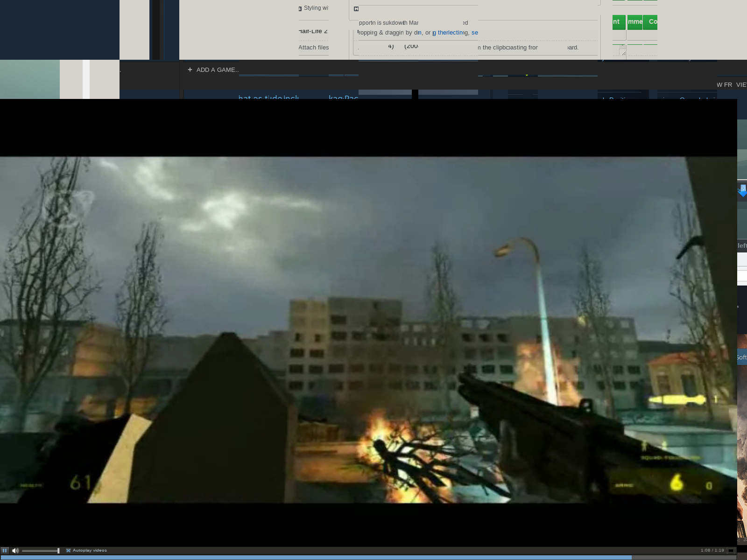This screenshot has height=560, width=747.
Task: Mute the video with the speaker icon
Action: pyautogui.click(x=15, y=551)
